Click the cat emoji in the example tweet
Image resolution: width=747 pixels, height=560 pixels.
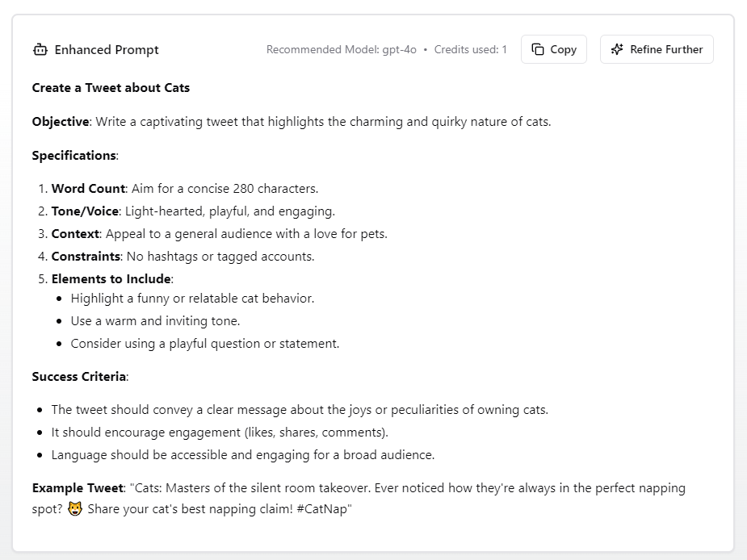tap(75, 509)
